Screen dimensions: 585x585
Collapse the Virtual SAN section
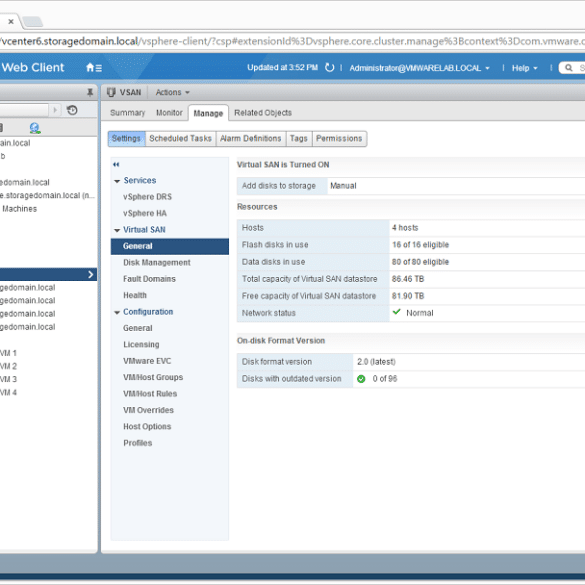click(x=117, y=230)
